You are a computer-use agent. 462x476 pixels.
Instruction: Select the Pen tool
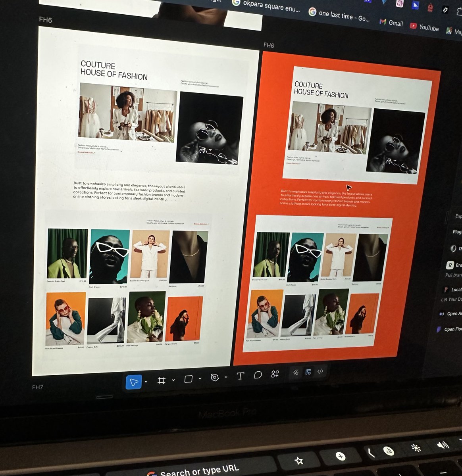215,377
